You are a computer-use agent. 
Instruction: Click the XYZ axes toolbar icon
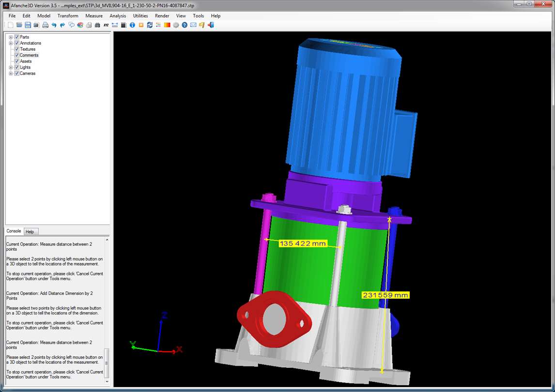pyautogui.click(x=106, y=25)
